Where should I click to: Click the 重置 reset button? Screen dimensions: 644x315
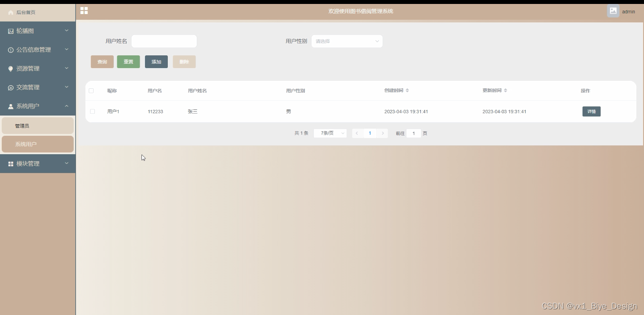128,62
